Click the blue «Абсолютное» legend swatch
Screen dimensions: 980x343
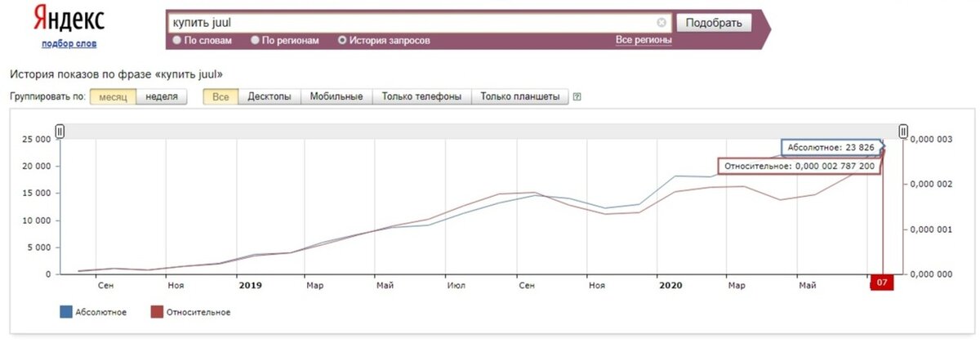tap(65, 312)
